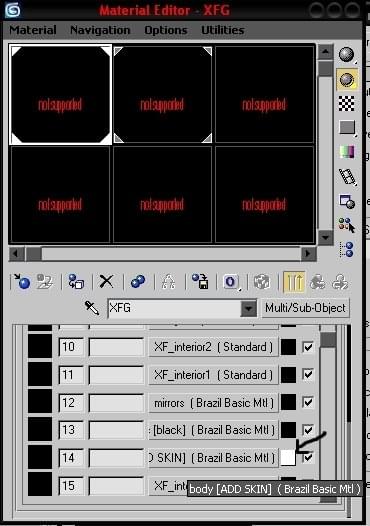
Task: Uncheck the enable box for material 10
Action: [308, 347]
